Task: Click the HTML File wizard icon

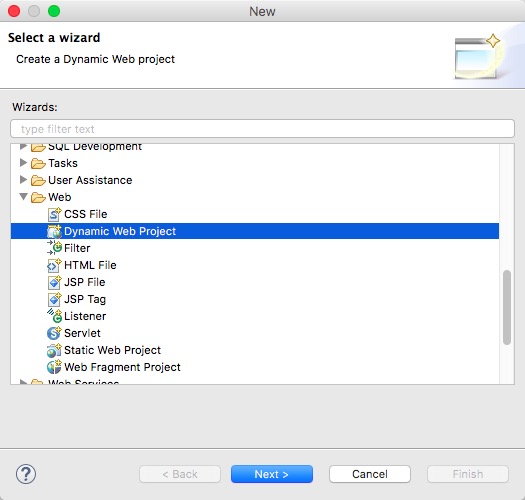Action: click(54, 265)
